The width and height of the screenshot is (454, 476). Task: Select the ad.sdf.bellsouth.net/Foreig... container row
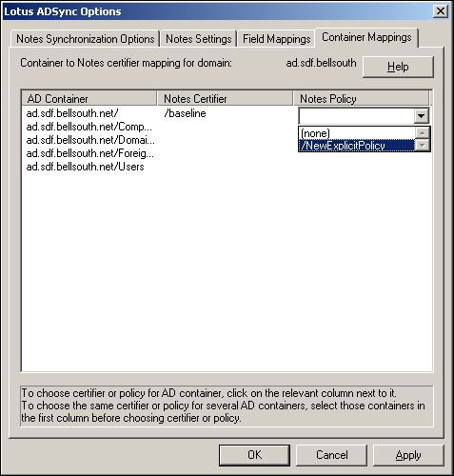90,153
